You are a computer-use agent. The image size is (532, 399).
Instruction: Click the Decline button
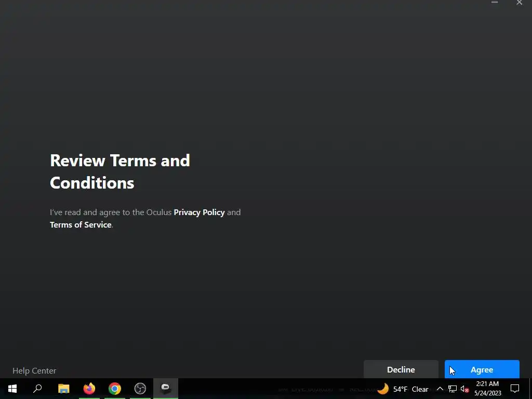pyautogui.click(x=401, y=369)
